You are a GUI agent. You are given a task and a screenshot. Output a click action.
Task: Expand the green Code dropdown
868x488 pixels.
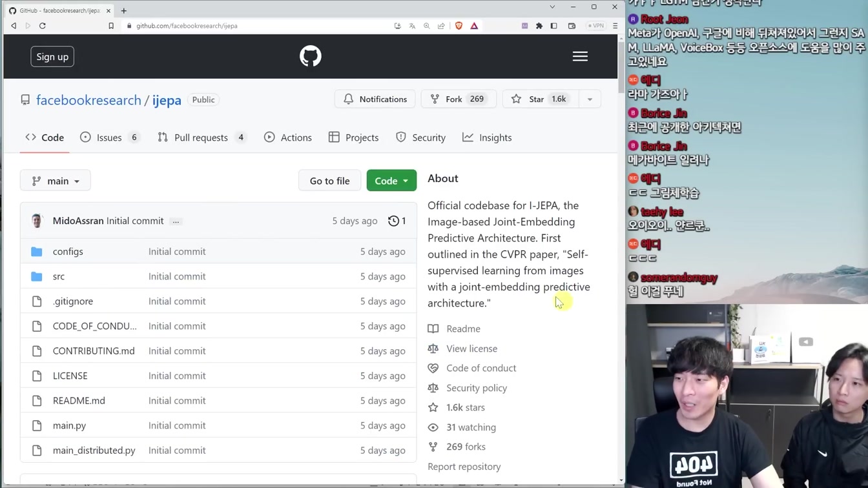pyautogui.click(x=391, y=181)
